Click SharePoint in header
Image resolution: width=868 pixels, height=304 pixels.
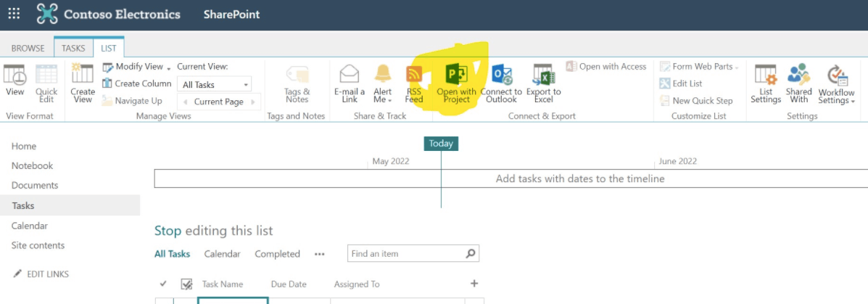click(x=231, y=15)
